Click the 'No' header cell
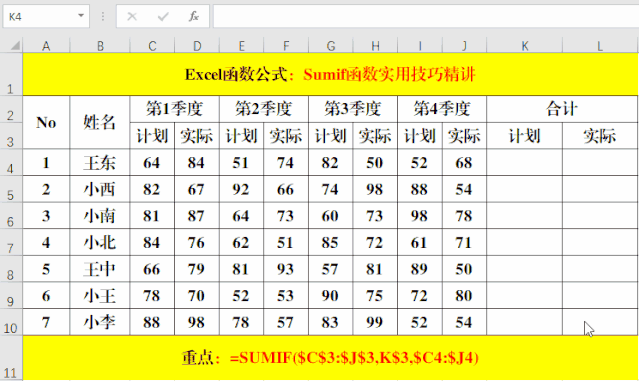Viewport: 639px width, 381px height. 46,122
